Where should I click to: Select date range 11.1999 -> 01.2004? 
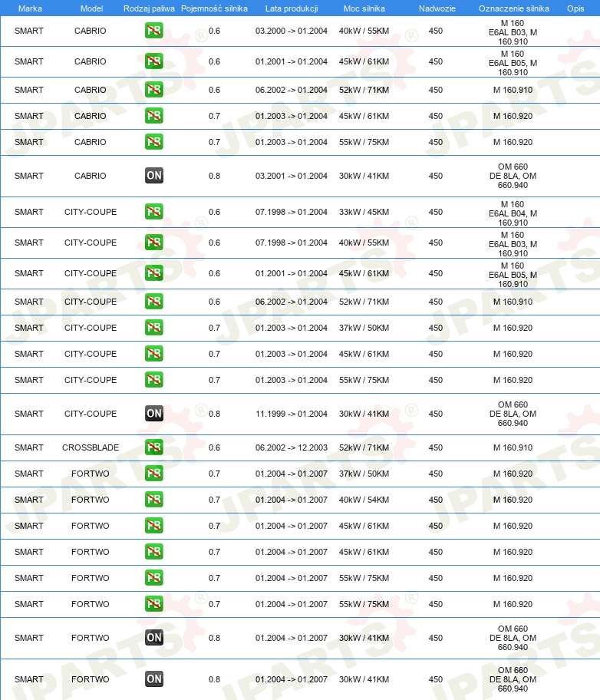291,414
